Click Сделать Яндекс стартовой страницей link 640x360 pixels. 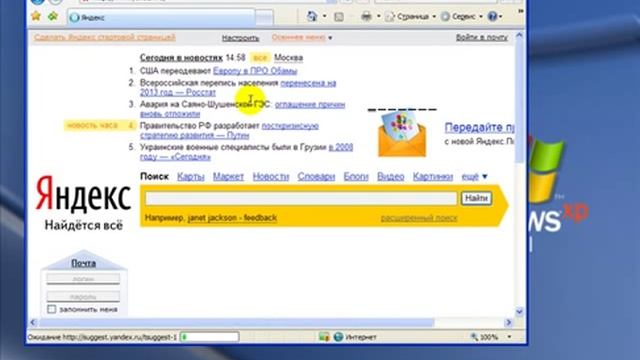pyautogui.click(x=104, y=37)
